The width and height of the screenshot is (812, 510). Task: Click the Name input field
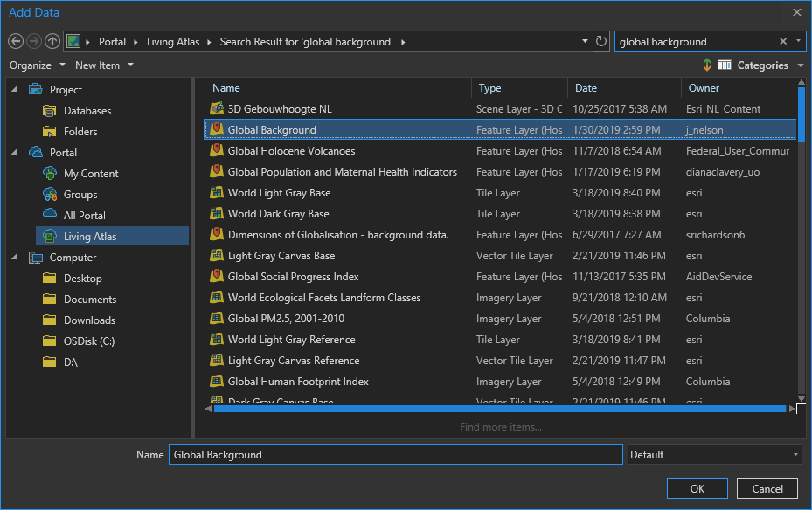tap(395, 455)
